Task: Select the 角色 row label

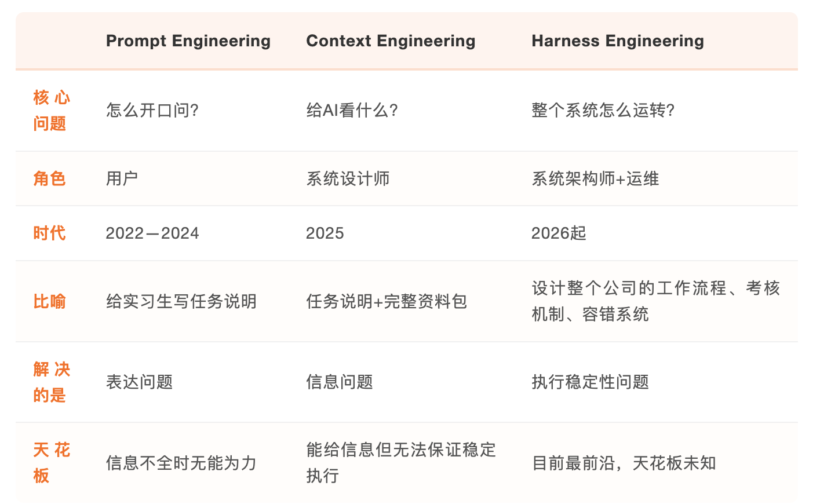Action: point(49,178)
